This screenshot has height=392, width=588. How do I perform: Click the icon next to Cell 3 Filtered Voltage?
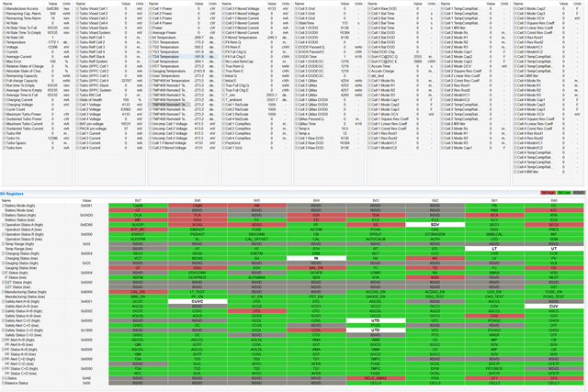[223, 8]
